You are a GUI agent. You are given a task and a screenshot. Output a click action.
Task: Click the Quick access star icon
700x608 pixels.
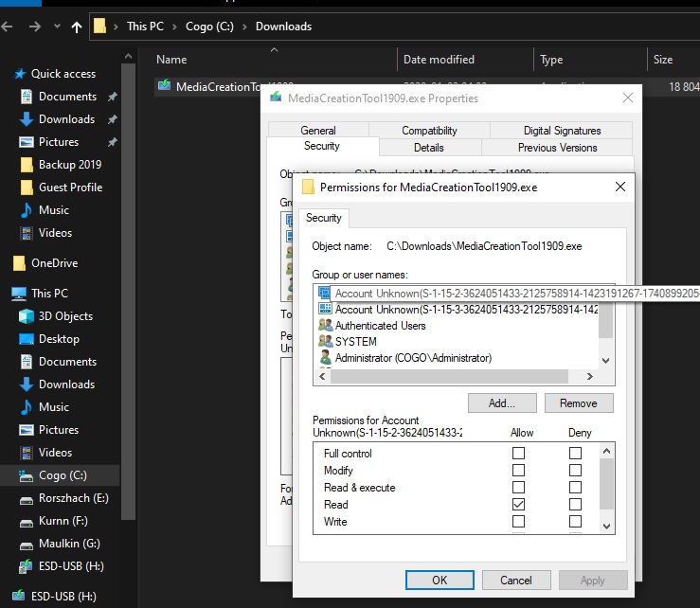tap(20, 74)
